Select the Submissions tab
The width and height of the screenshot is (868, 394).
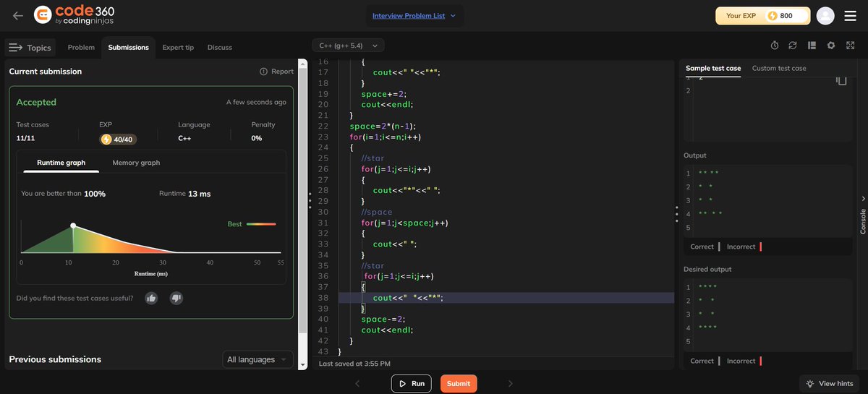pos(128,47)
